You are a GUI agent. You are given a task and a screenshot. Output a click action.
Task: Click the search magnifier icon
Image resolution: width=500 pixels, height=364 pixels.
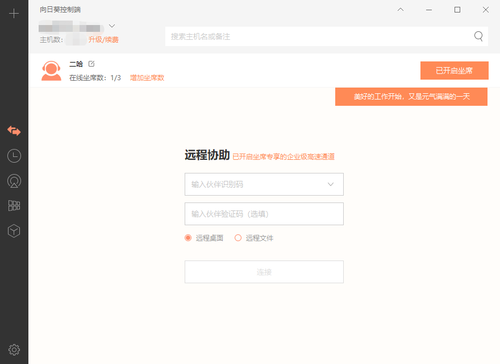(478, 36)
